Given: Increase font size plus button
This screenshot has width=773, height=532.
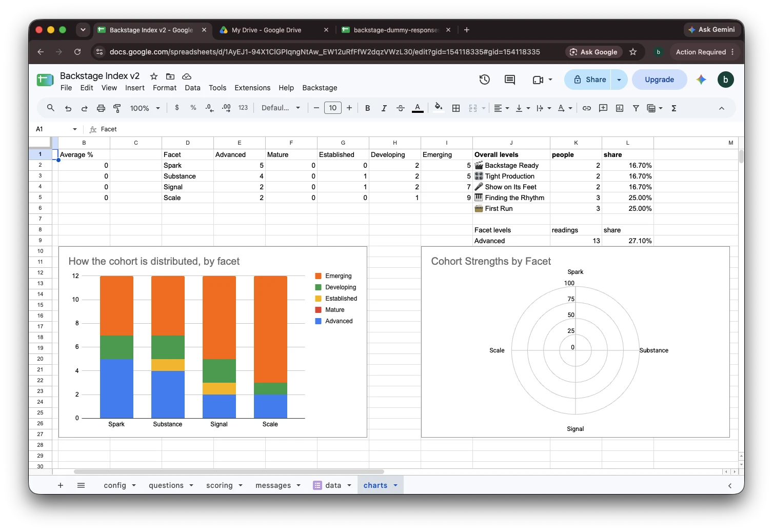Looking at the screenshot, I should point(349,108).
